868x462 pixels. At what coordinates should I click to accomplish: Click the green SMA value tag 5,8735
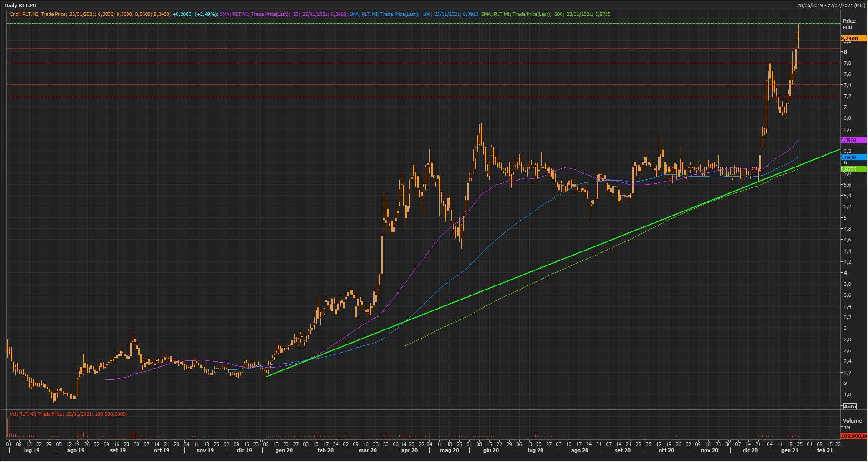coord(853,169)
